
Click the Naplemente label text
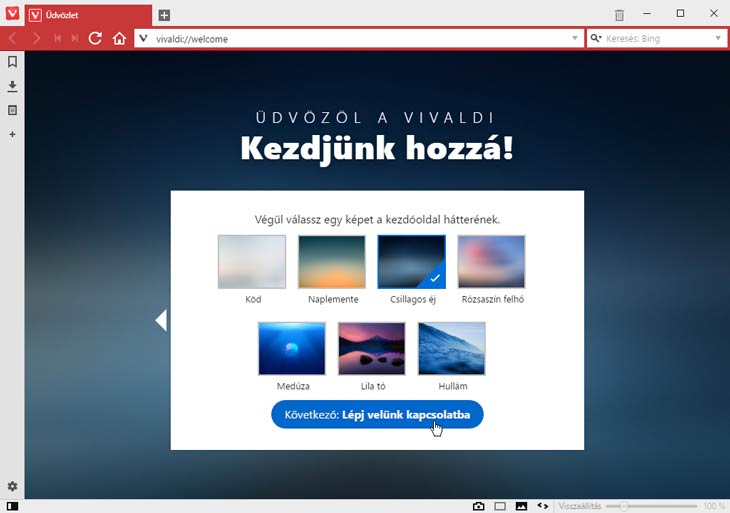[333, 299]
